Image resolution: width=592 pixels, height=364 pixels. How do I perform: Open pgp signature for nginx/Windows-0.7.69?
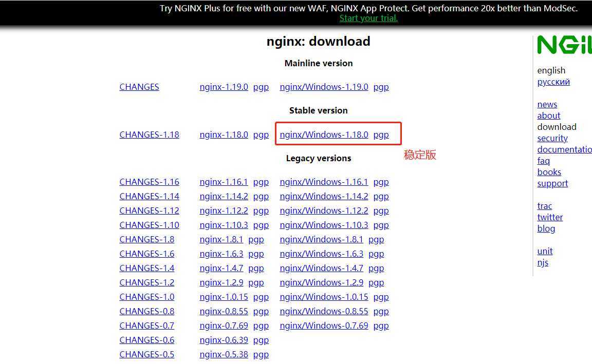[x=381, y=326]
